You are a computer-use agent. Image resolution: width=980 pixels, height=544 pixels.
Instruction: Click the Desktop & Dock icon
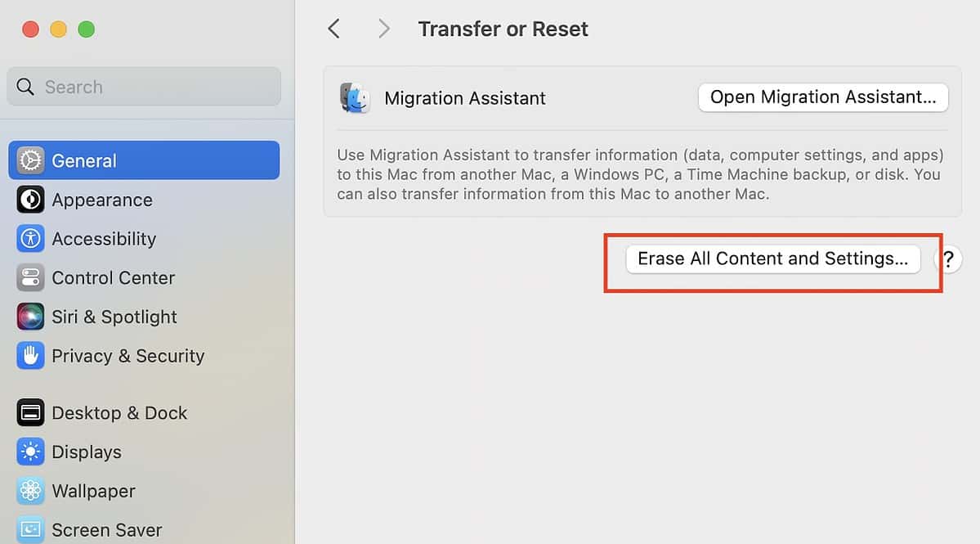[x=31, y=413]
